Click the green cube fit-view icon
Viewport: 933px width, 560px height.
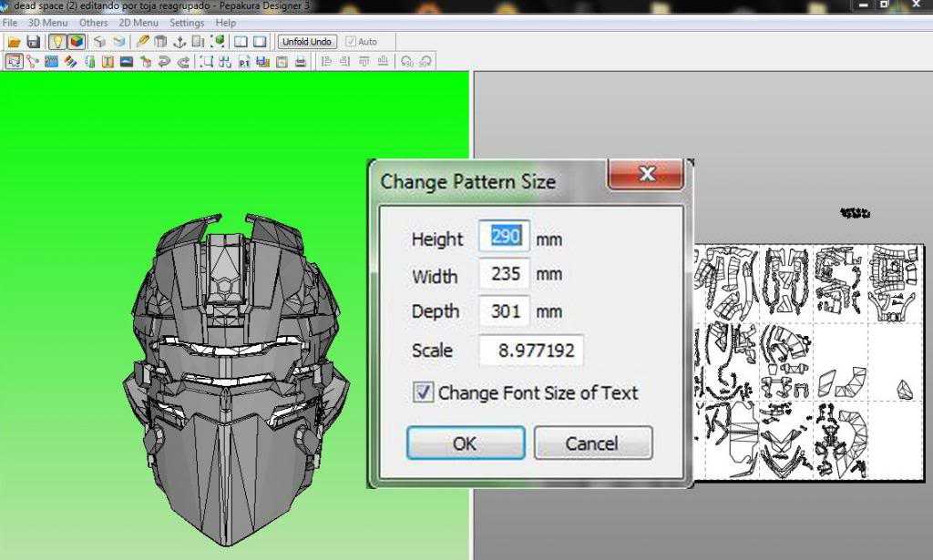pos(218,42)
